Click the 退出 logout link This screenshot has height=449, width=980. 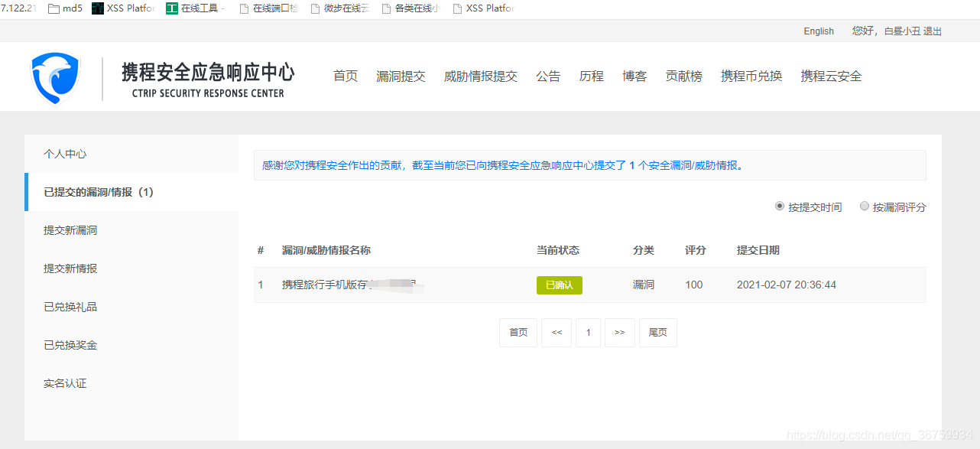933,31
